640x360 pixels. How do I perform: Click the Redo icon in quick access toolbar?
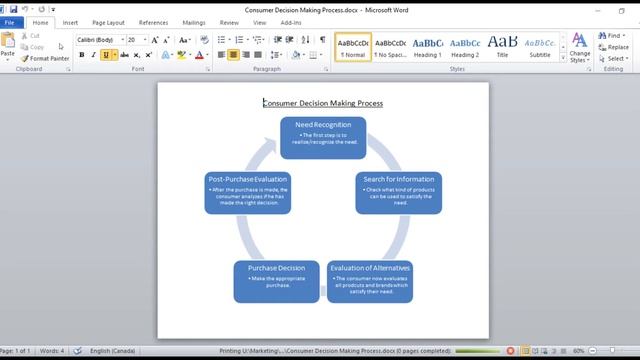(x=41, y=9)
